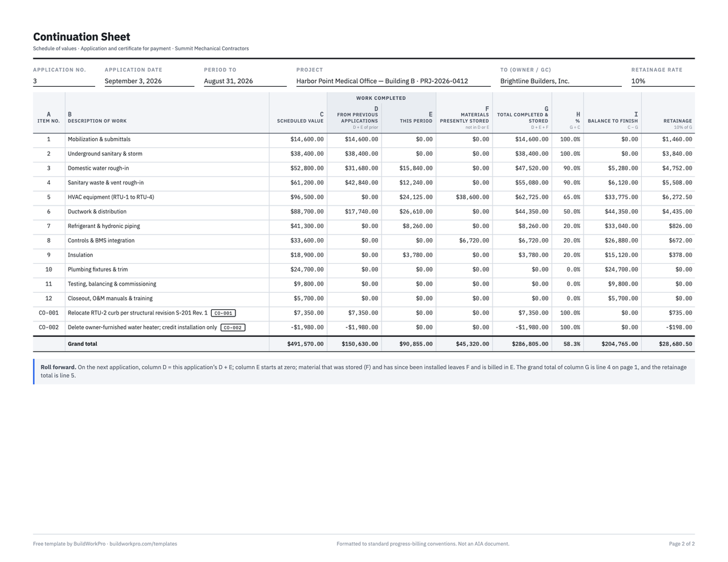Screen dimensions: 728x562
Task: Select description 'HVAC equipment (RTU-1 to RTU-4)'
Action: [x=111, y=197]
